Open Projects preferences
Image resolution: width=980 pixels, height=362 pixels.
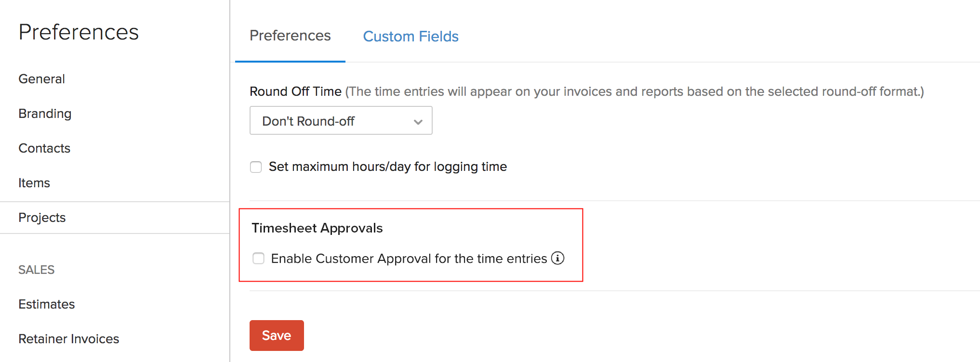coord(42,218)
